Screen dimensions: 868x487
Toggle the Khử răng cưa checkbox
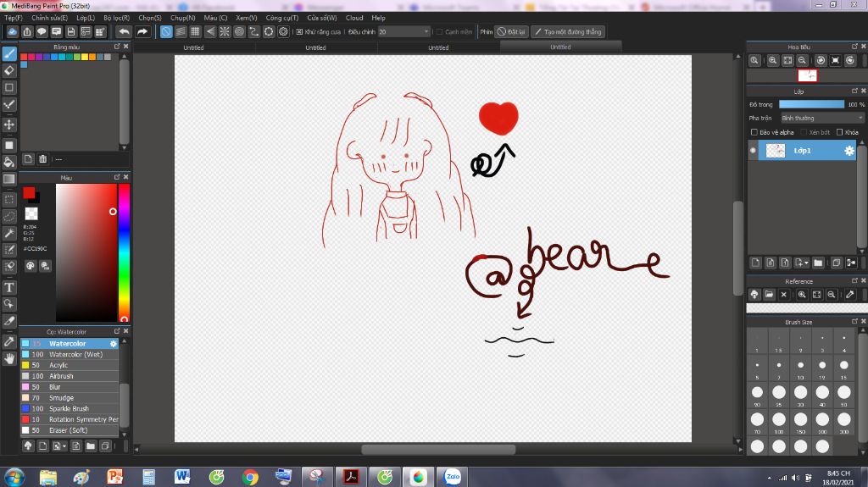299,32
